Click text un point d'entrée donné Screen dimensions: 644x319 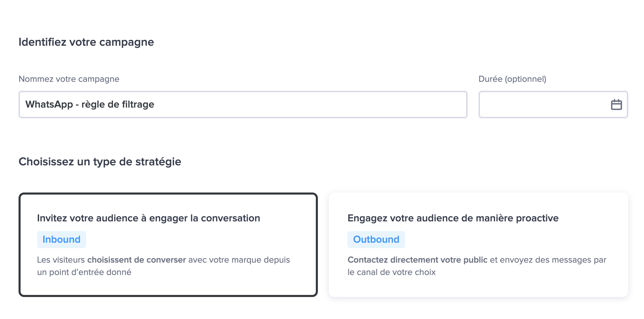(84, 272)
